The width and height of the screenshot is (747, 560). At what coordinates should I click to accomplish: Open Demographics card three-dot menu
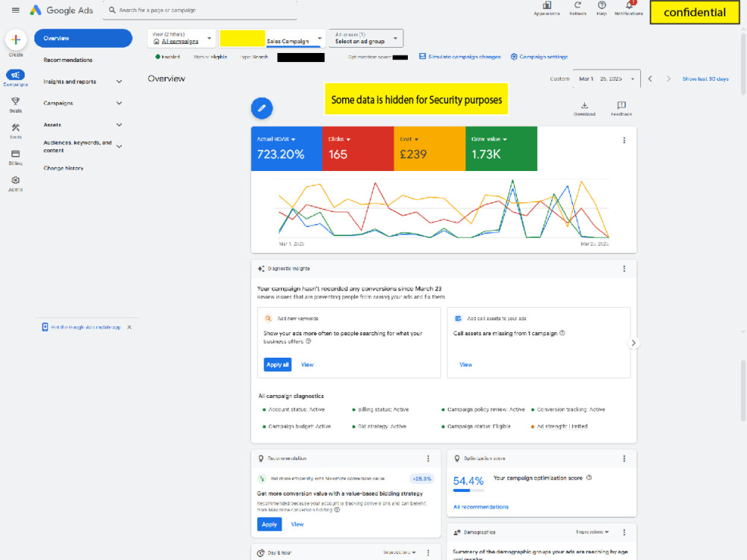tap(624, 532)
